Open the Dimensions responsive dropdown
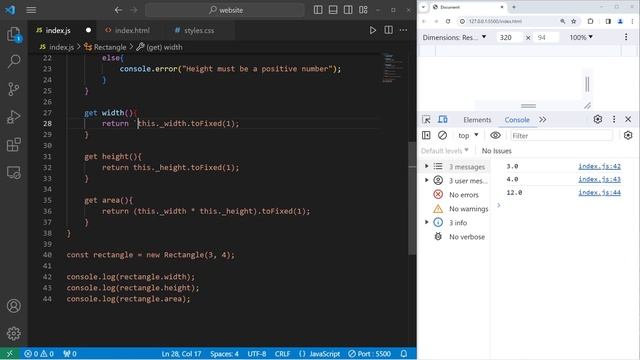 tap(454, 37)
